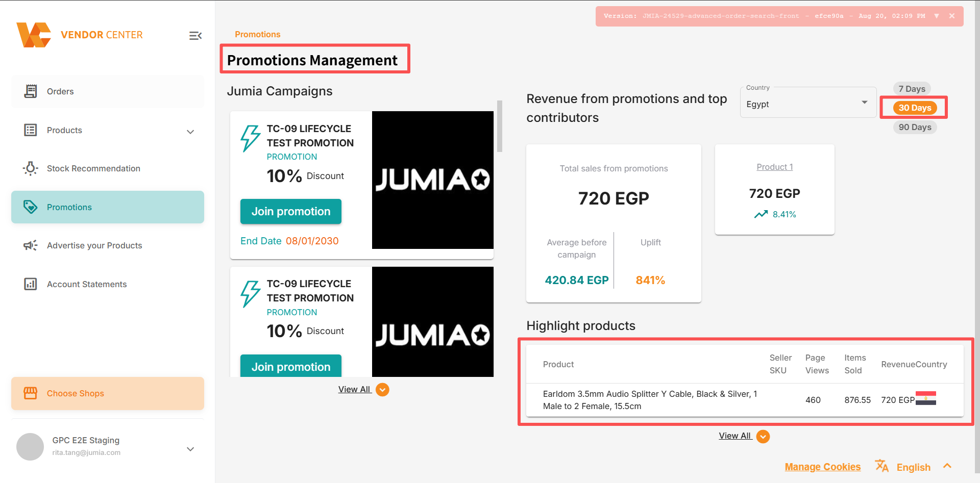The image size is (980, 483).
Task: Collapse the sidebar with the hamburger icon
Action: click(x=195, y=36)
